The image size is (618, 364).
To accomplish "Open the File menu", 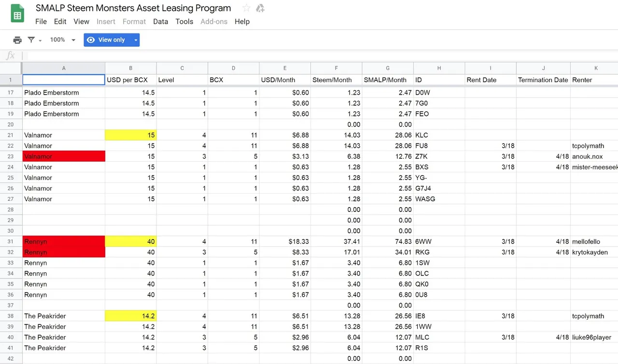I will pyautogui.click(x=41, y=21).
